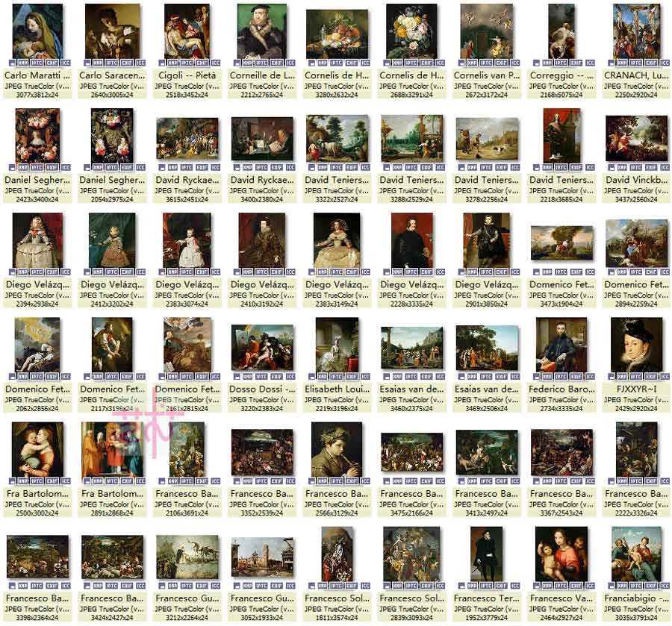
Task: Select the Carlo Maratti Madonna thumbnail
Action: click(x=37, y=31)
